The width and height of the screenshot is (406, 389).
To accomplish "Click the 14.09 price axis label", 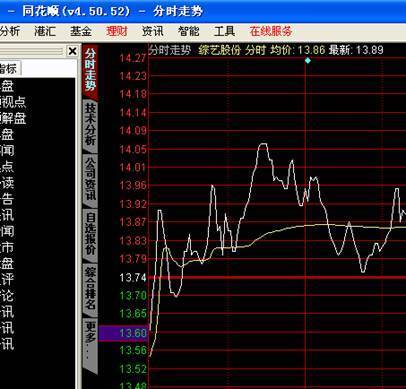I will coord(133,131).
